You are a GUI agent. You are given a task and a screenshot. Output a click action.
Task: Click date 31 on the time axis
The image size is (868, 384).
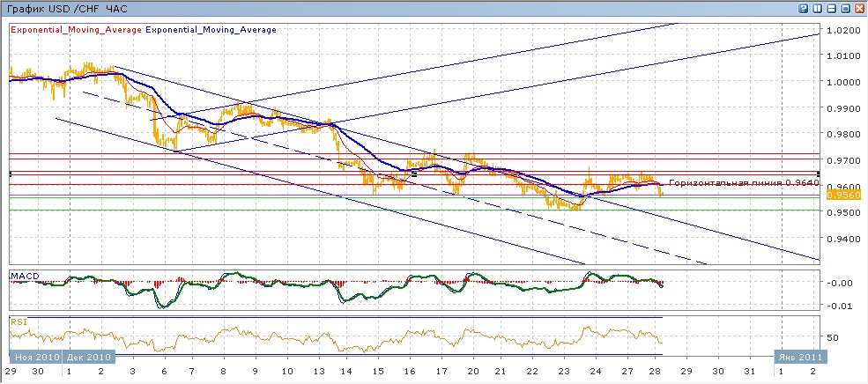(x=750, y=372)
